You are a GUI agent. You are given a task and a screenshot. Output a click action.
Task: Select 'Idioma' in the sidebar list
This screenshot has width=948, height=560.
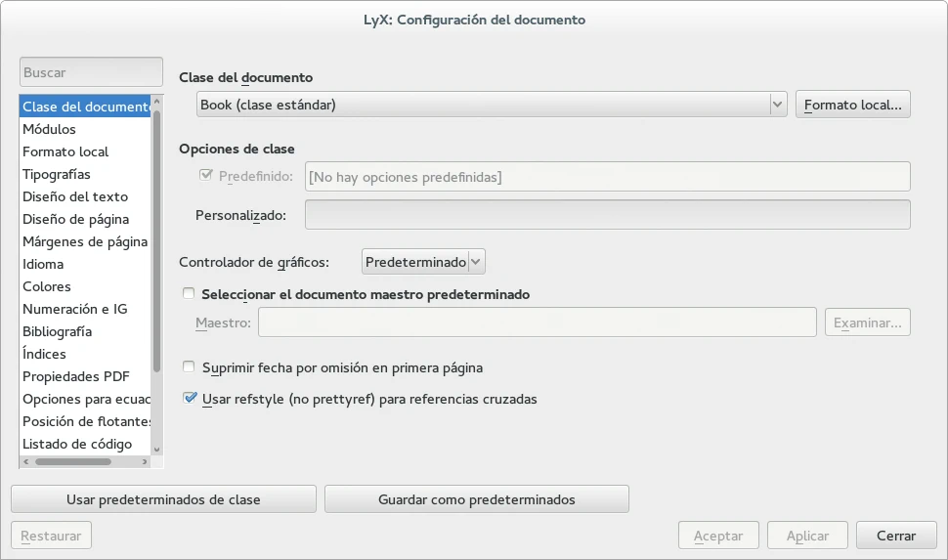[43, 264]
